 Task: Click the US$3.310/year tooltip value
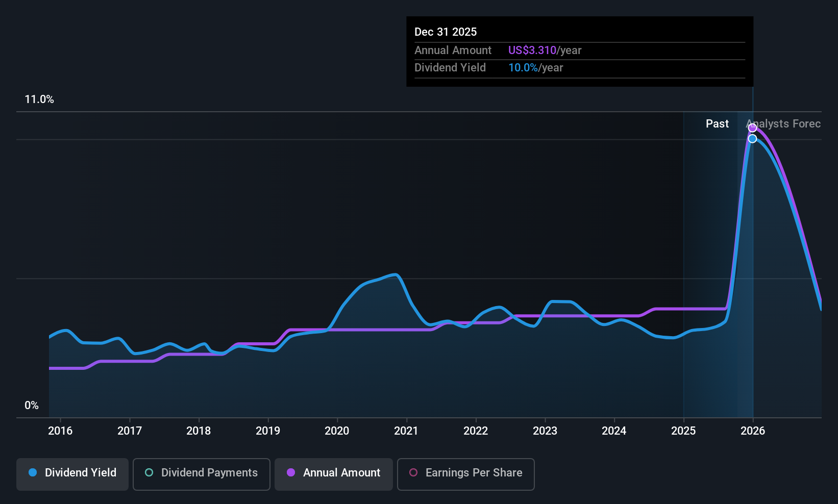[545, 51]
